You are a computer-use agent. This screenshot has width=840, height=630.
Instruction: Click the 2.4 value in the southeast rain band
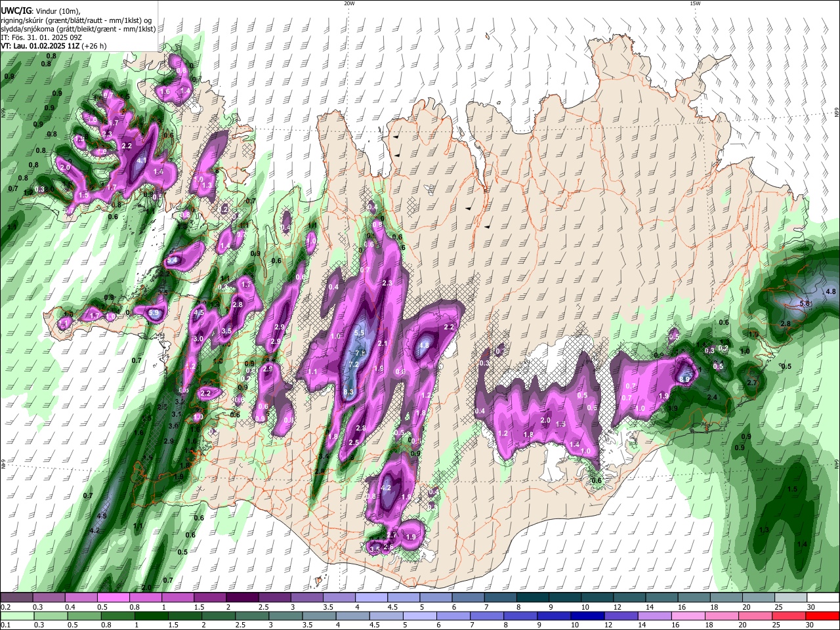point(711,398)
